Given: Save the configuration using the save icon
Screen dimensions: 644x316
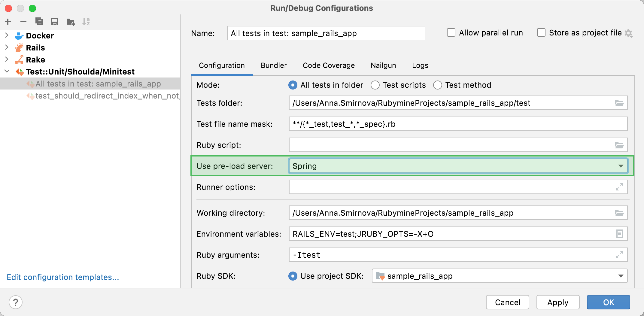Looking at the screenshot, I should coord(54,21).
